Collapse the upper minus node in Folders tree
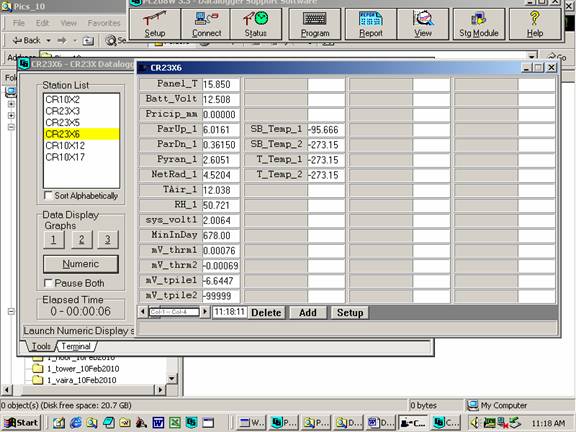The height and width of the screenshot is (432, 576). point(11,127)
